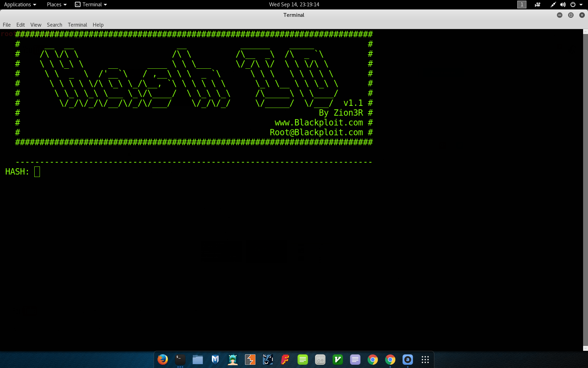588x368 pixels.
Task: Click the HASH input cursor
Action: (37, 172)
